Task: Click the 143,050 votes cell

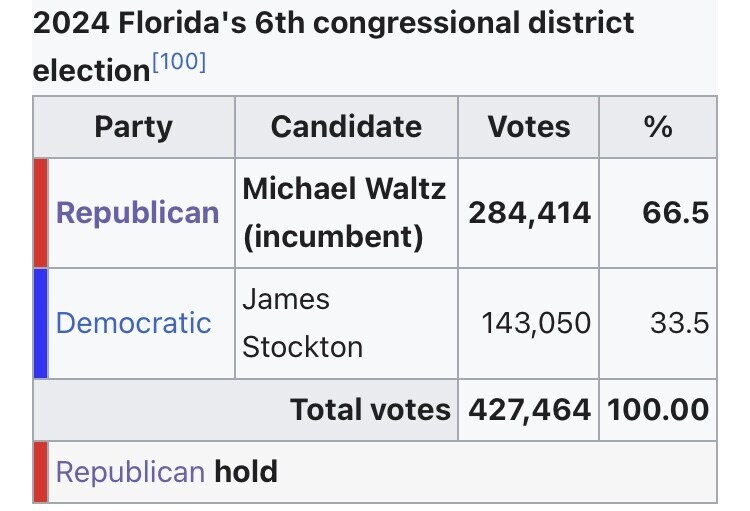Action: (x=536, y=323)
